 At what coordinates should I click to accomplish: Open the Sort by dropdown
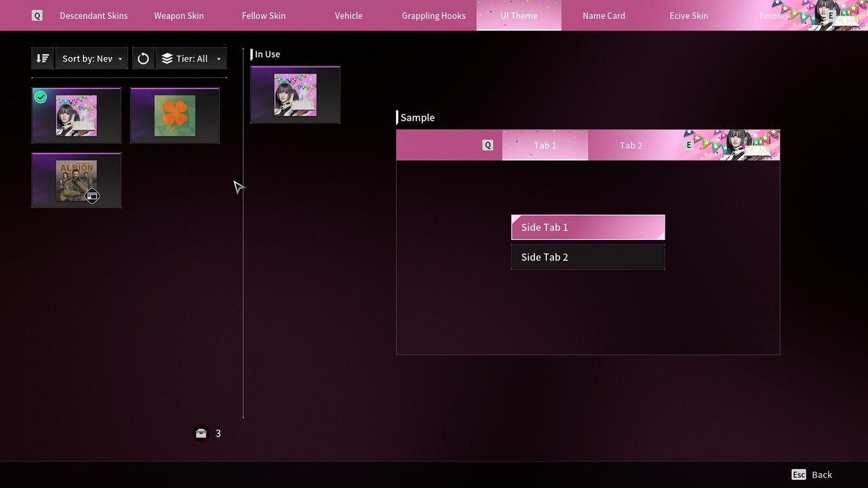[92, 58]
